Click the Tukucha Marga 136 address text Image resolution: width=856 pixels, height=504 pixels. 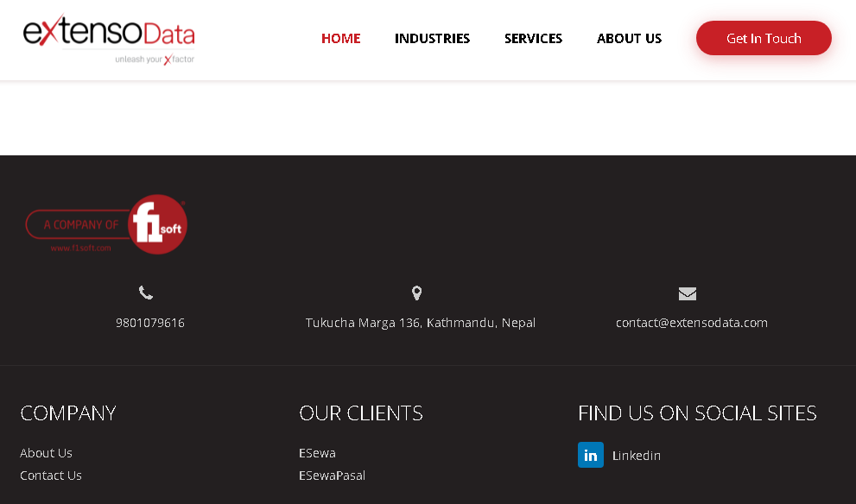point(421,323)
